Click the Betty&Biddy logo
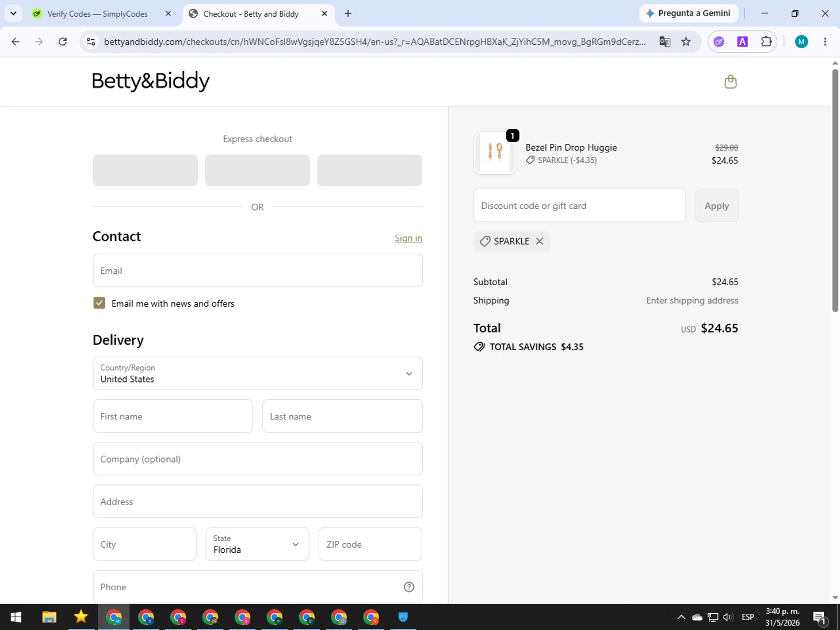Viewport: 840px width, 630px height. click(151, 81)
